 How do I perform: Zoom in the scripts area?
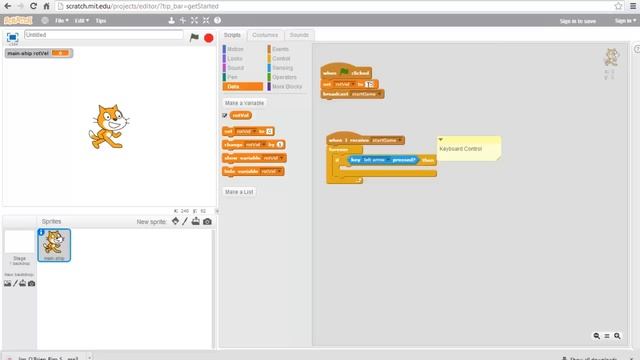(617, 336)
